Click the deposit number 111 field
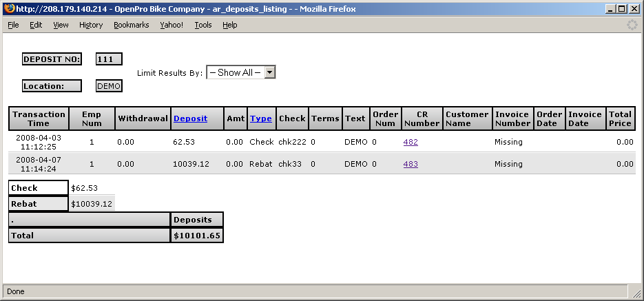The image size is (644, 301). (109, 59)
